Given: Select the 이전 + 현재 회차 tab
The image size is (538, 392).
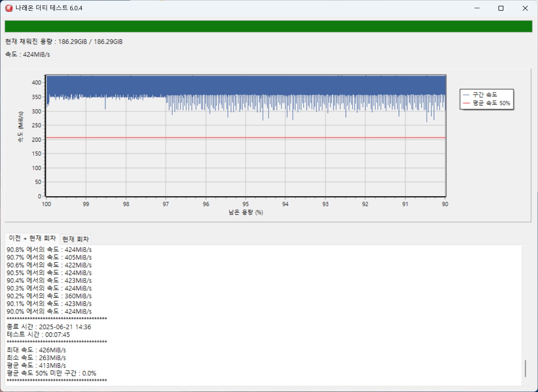Looking at the screenshot, I should tap(32, 239).
